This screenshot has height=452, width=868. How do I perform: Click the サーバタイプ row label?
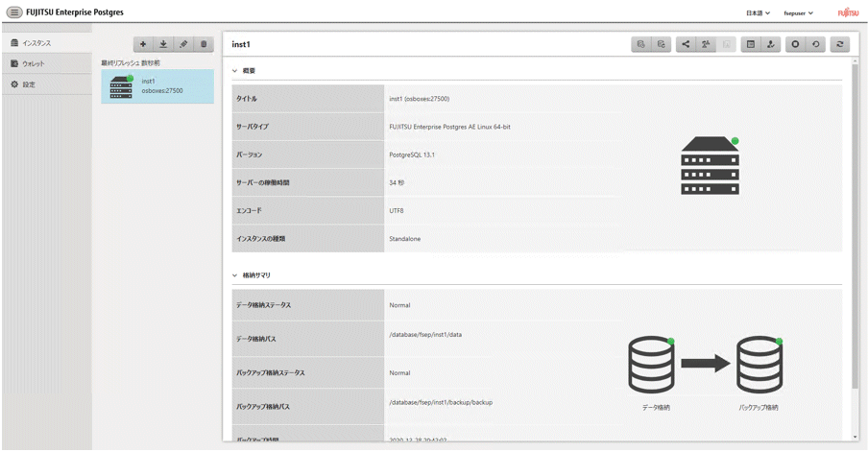(x=253, y=126)
